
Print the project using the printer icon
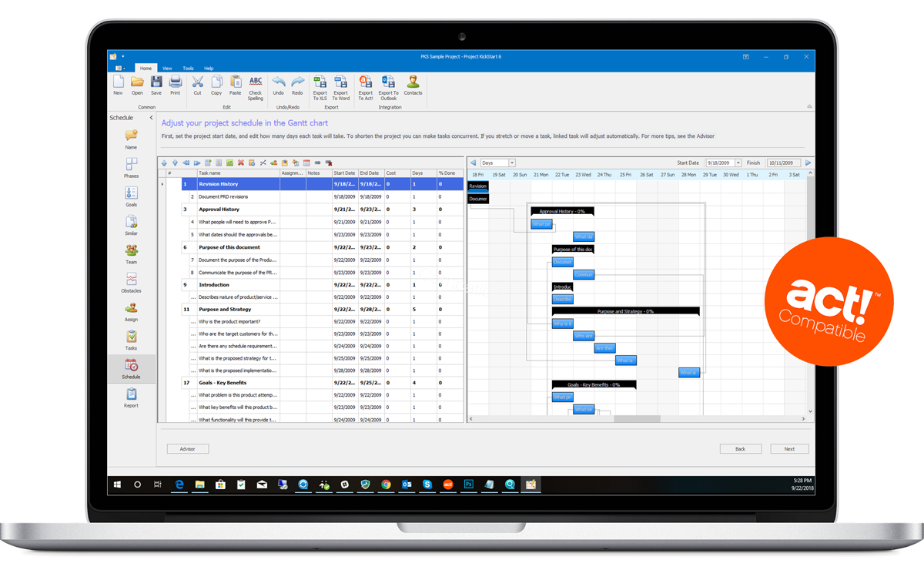pyautogui.click(x=175, y=85)
